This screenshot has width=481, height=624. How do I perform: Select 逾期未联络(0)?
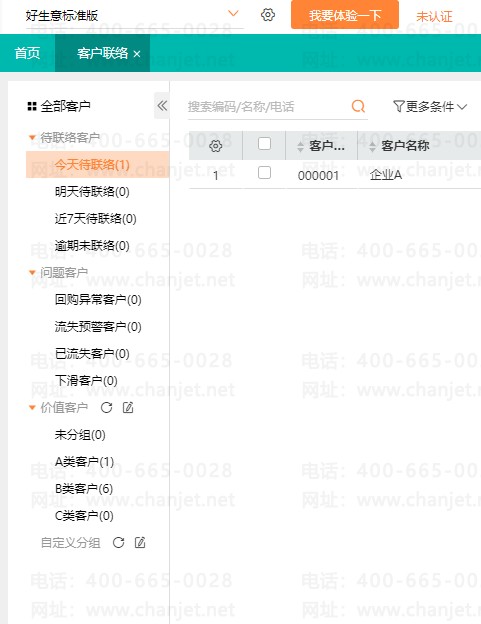(92, 246)
